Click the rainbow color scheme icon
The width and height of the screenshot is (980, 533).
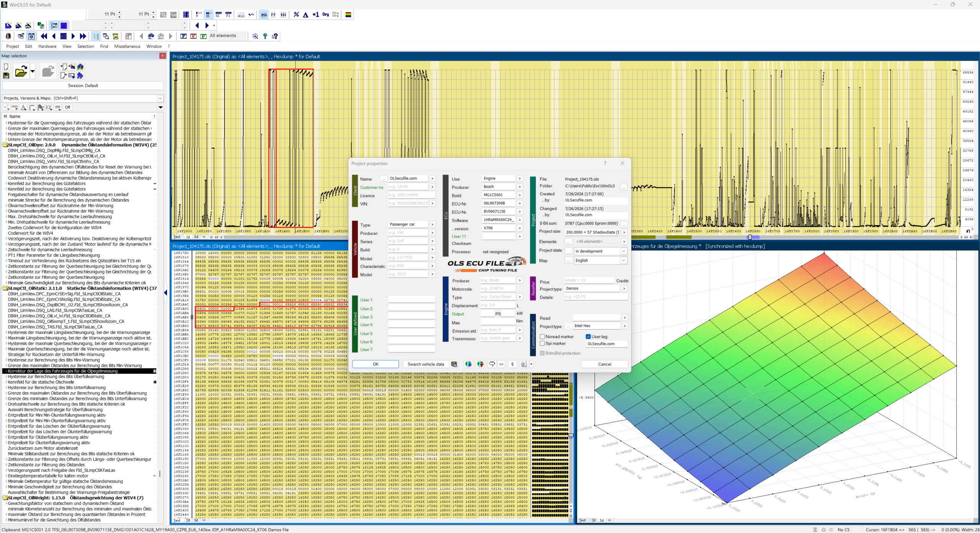(348, 15)
